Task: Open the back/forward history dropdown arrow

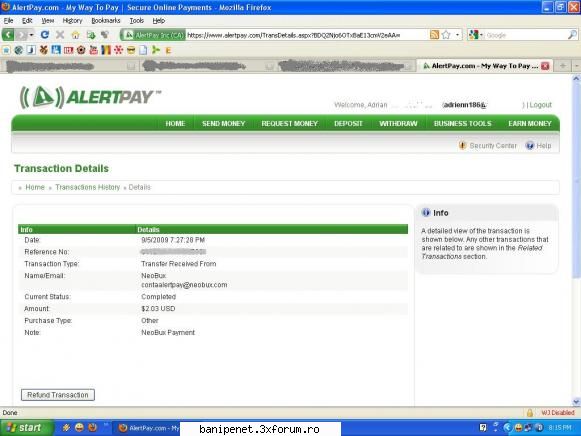Action: point(31,35)
